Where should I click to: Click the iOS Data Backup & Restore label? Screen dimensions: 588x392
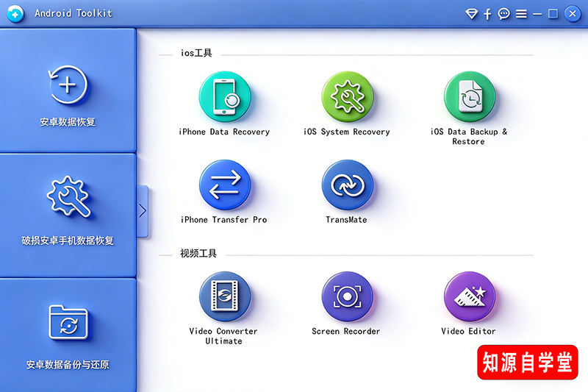point(469,137)
